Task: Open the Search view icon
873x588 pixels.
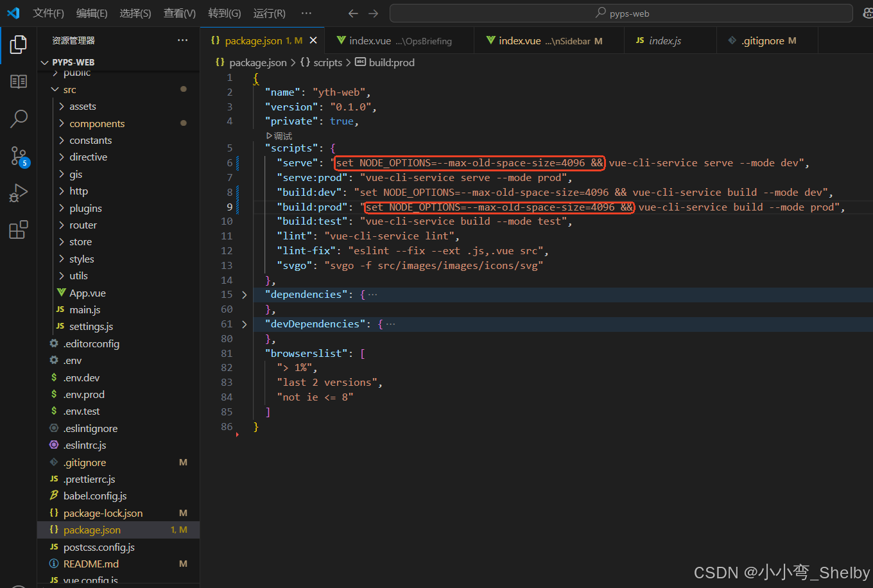Action: click(19, 119)
